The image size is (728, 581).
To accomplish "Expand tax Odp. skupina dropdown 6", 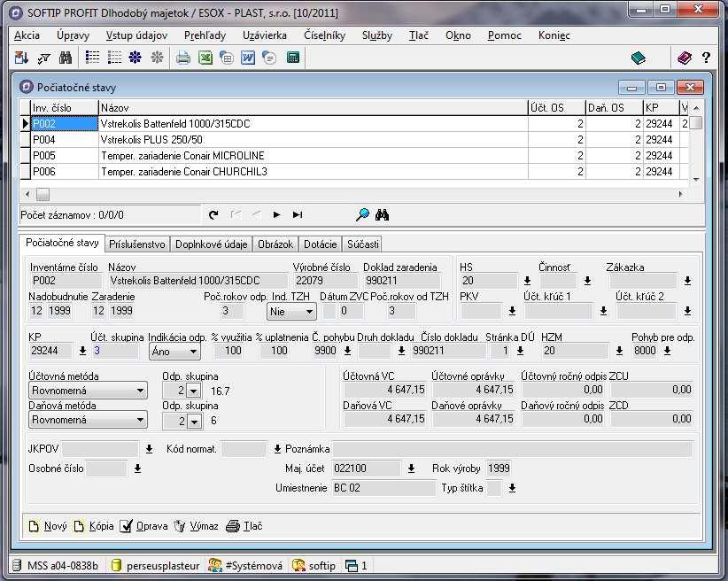I will pos(194,422).
